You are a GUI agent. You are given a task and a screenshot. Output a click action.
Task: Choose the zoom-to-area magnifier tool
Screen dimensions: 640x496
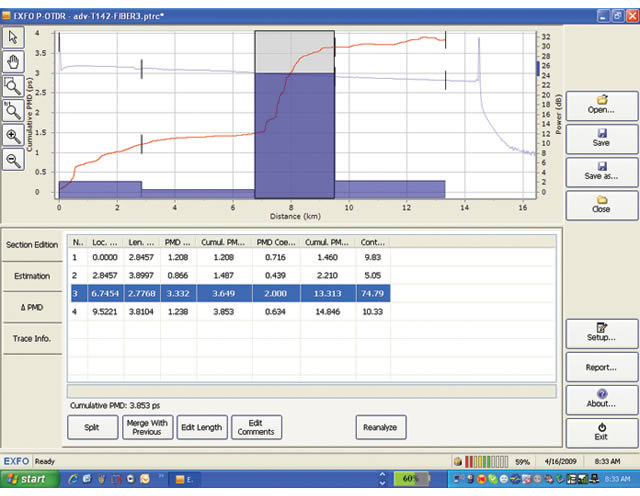tap(13, 86)
